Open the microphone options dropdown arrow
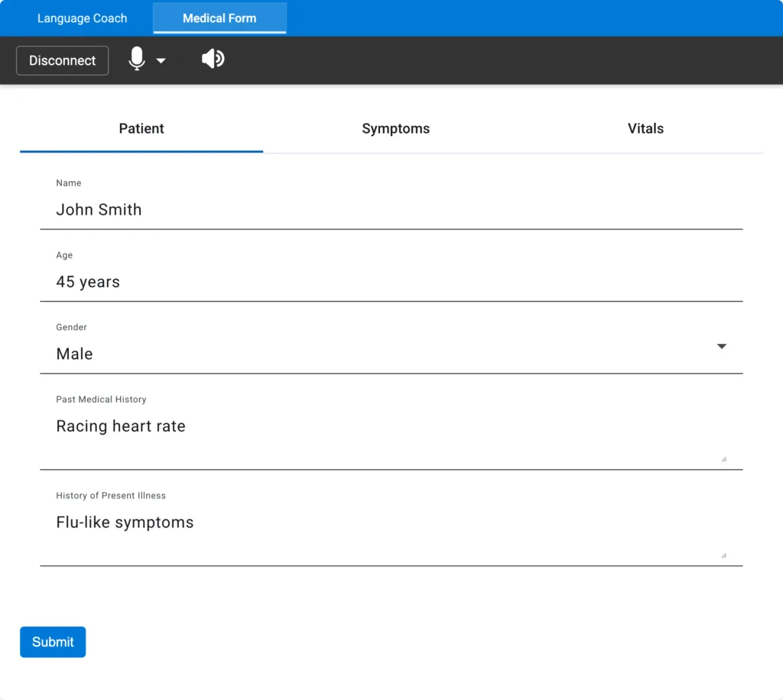 161,61
